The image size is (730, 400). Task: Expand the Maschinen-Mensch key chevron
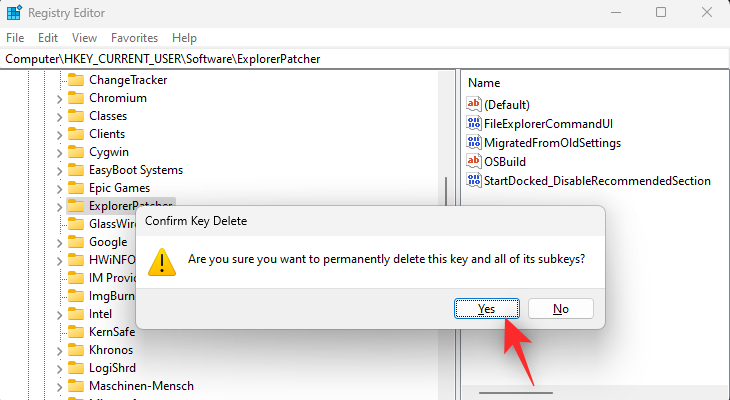pyautogui.click(x=59, y=386)
